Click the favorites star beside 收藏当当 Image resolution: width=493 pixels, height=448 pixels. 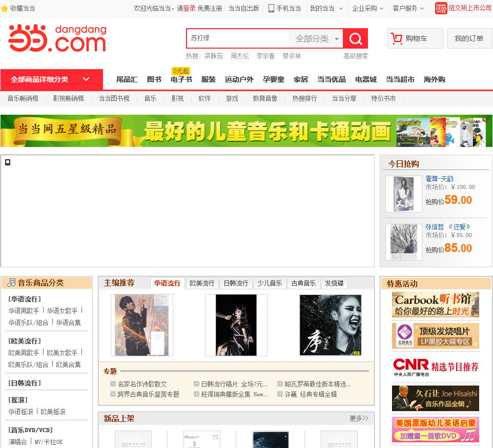coord(5,9)
